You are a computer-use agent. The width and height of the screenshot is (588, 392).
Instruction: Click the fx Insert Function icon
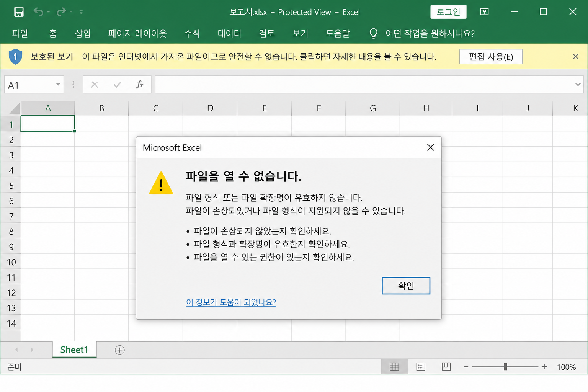140,85
